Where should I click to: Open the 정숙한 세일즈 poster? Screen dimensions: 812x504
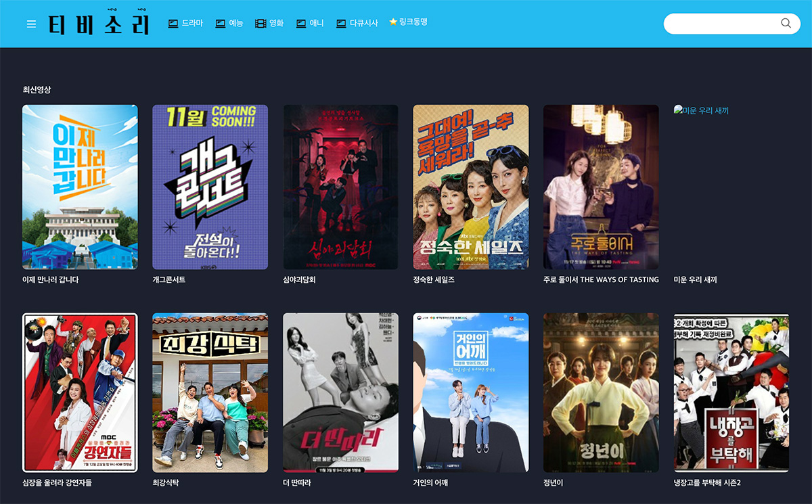coord(471,187)
